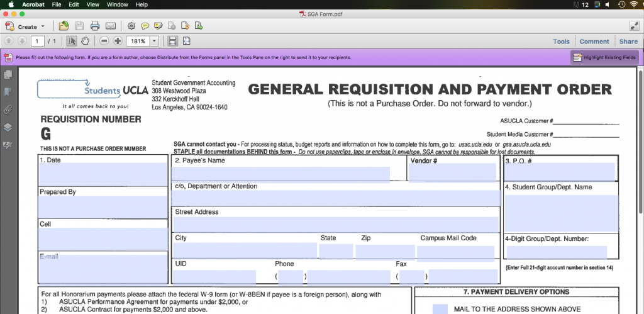Click the E-mail form field

pos(103,269)
